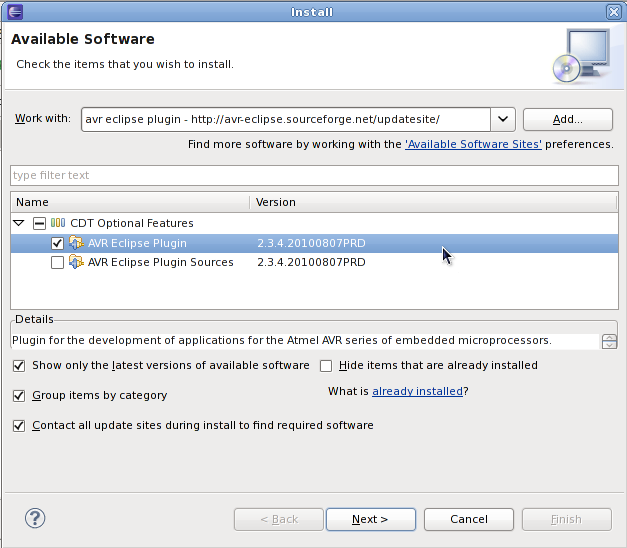Screen dimensions: 627x548
Task: Click the Next button
Action: [x=371, y=519]
